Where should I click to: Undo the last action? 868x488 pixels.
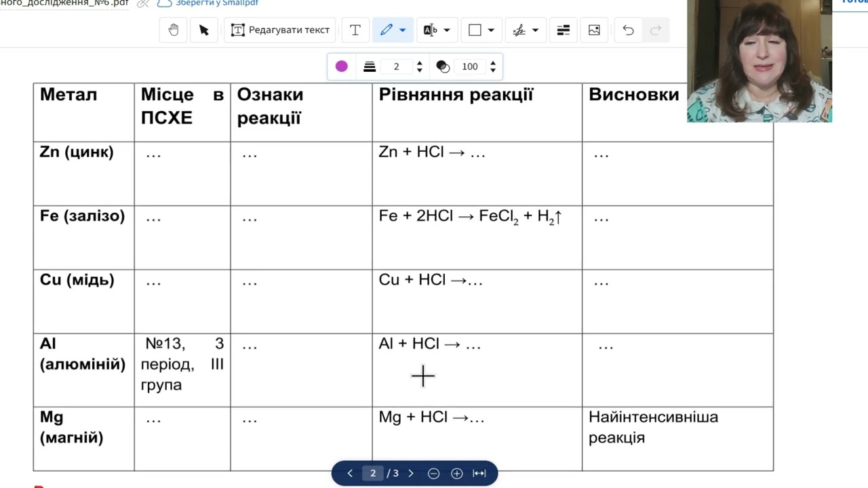pyautogui.click(x=628, y=30)
